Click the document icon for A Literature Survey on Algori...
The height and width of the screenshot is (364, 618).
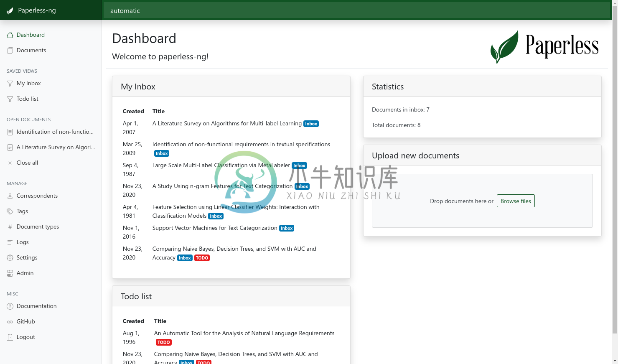tap(10, 148)
